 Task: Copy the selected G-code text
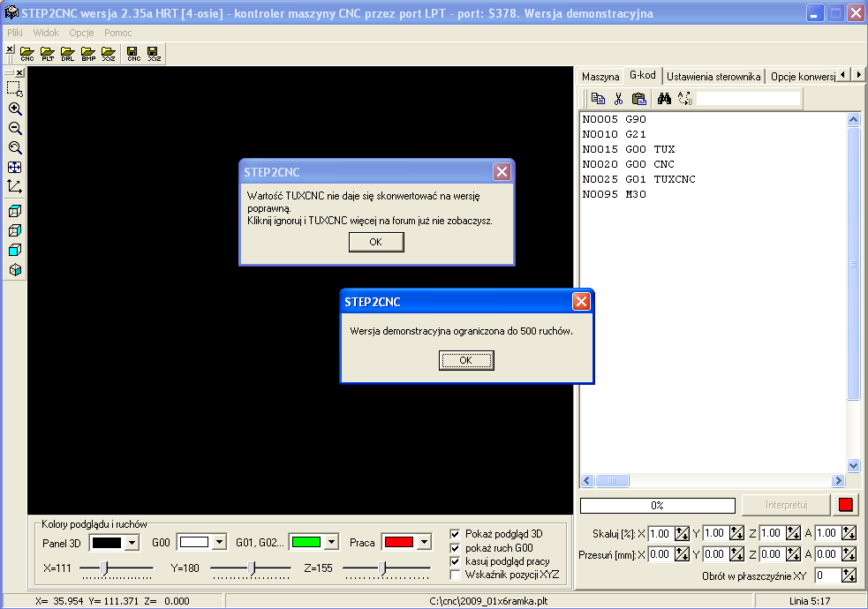[598, 99]
